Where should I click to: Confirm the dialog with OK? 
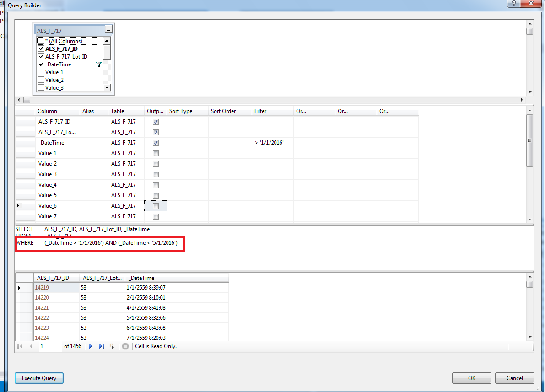point(471,378)
